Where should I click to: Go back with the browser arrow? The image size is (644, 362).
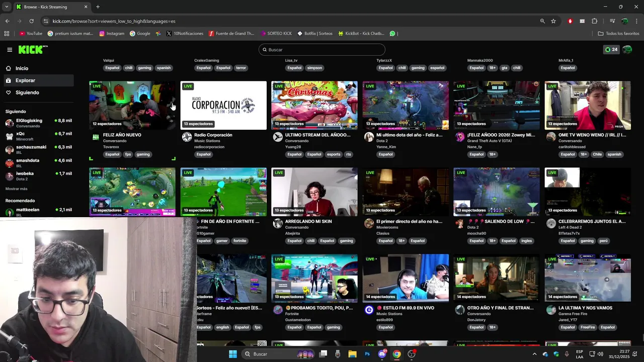pos(7,21)
